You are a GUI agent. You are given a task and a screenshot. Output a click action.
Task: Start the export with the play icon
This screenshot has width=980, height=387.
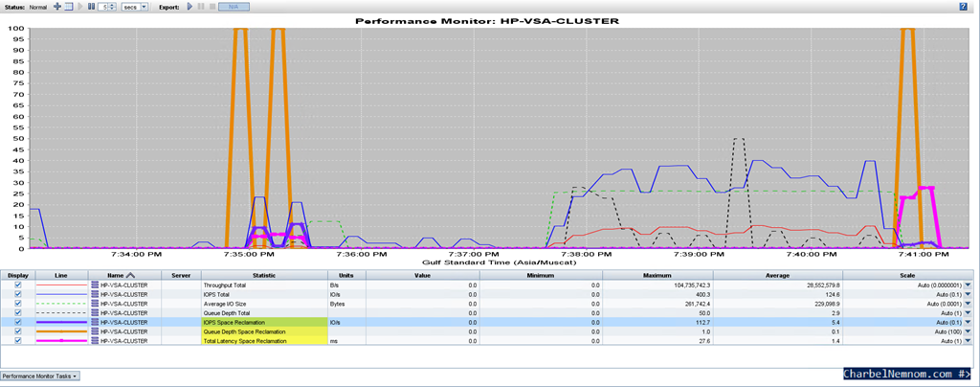(x=190, y=7)
